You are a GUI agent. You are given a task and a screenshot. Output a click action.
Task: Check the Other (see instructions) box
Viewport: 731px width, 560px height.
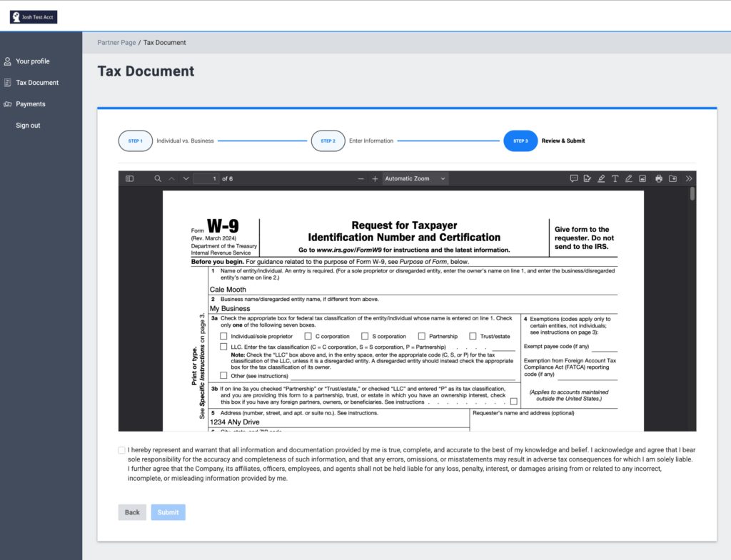point(223,375)
